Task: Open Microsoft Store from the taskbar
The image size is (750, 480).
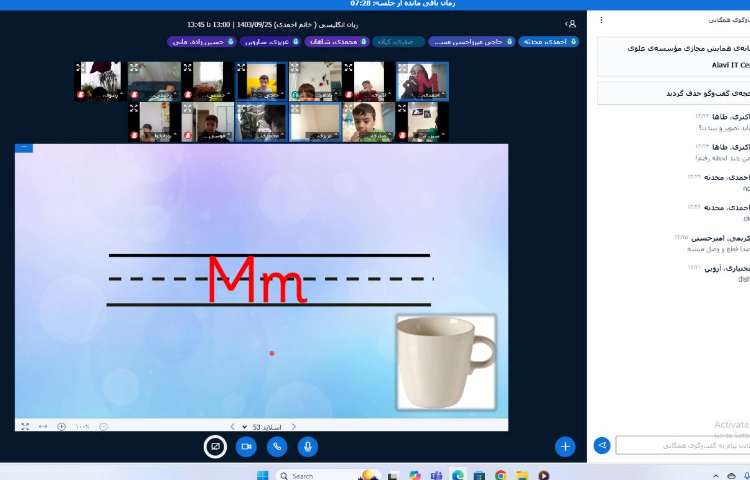Action: (479, 475)
